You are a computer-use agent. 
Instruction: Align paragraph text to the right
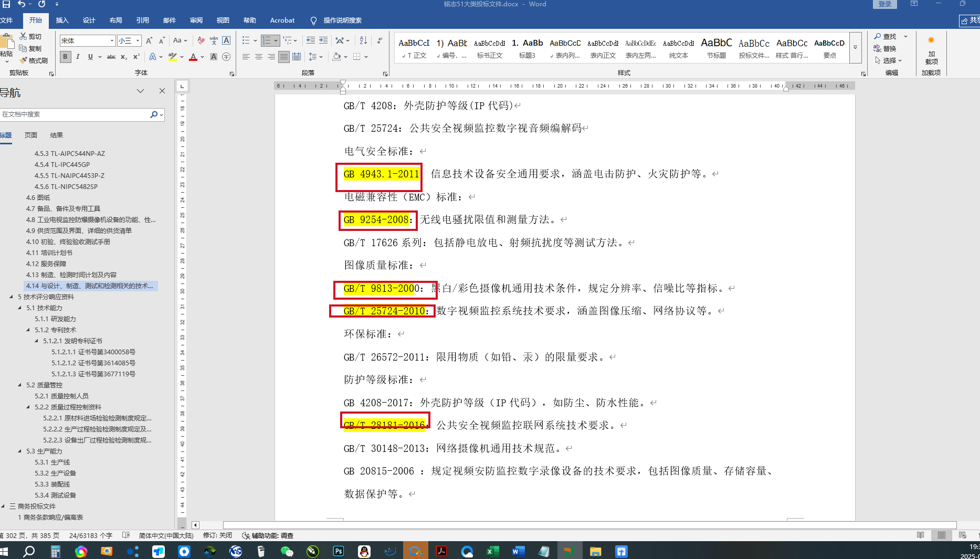(x=271, y=57)
